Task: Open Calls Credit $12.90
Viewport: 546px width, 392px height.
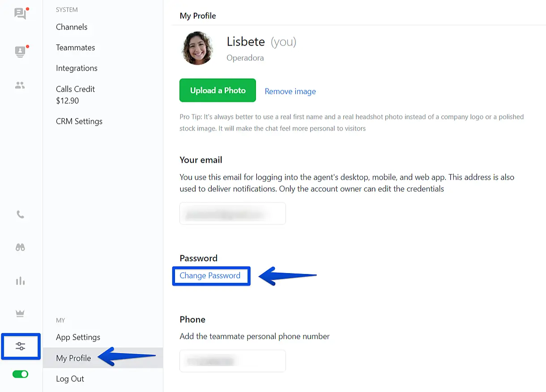Action: (75, 95)
